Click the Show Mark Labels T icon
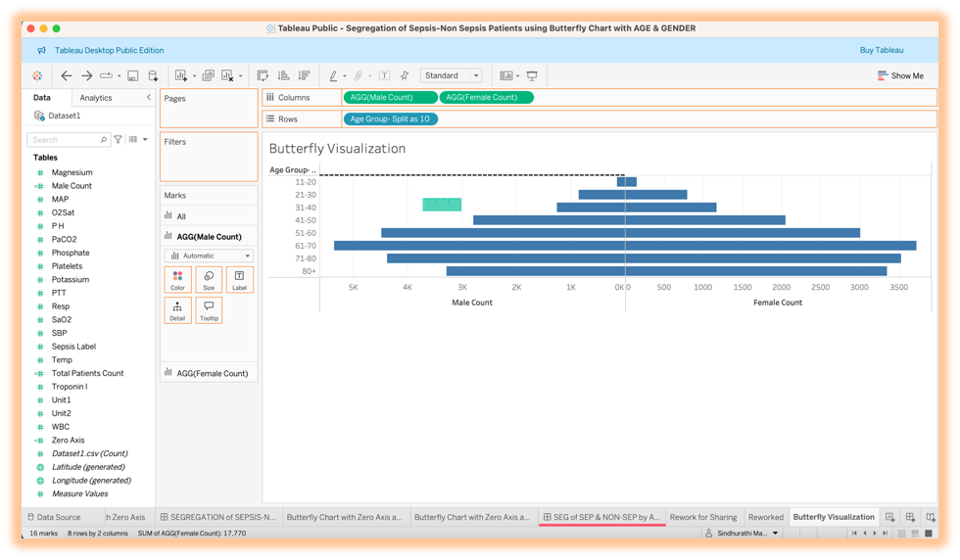The image size is (960, 560). pyautogui.click(x=384, y=76)
